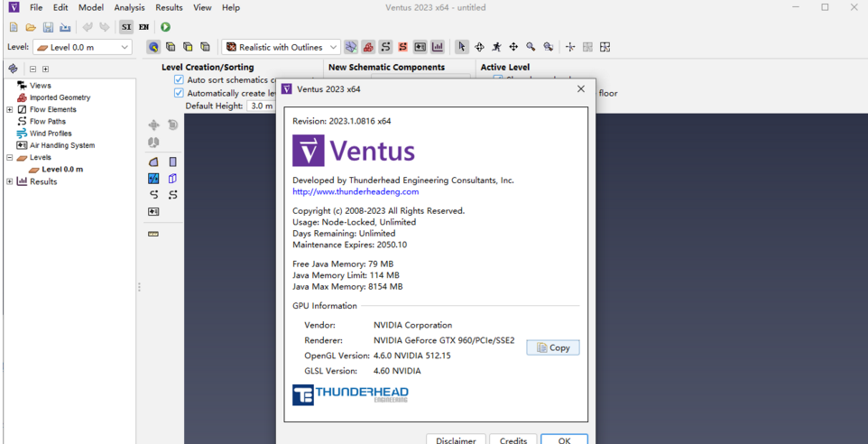Open the Analysis menu
The width and height of the screenshot is (868, 444).
click(x=130, y=8)
